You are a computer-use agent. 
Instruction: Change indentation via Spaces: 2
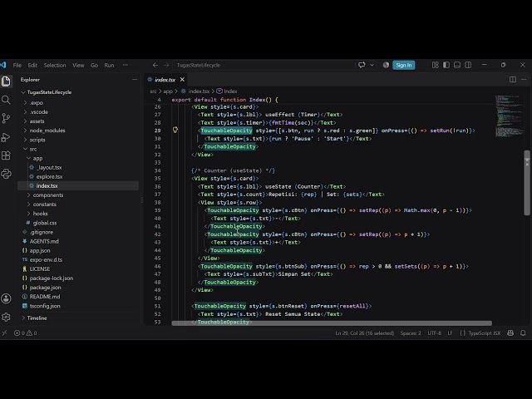410,333
